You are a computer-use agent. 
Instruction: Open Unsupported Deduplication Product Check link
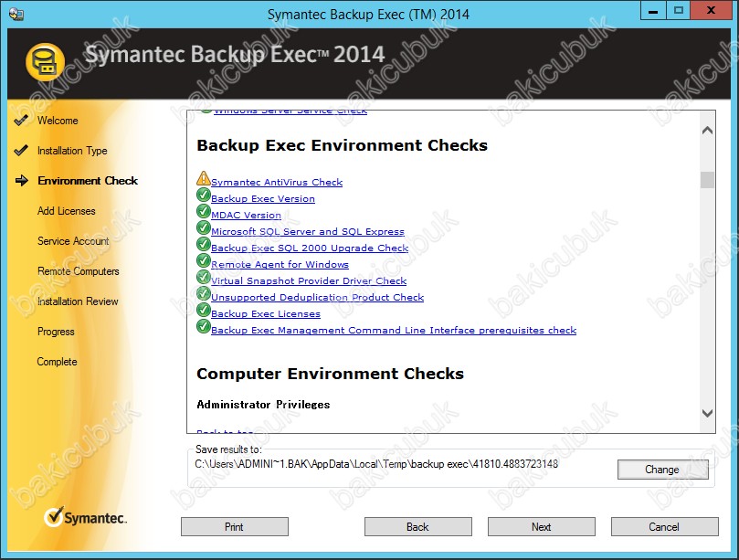tap(318, 298)
